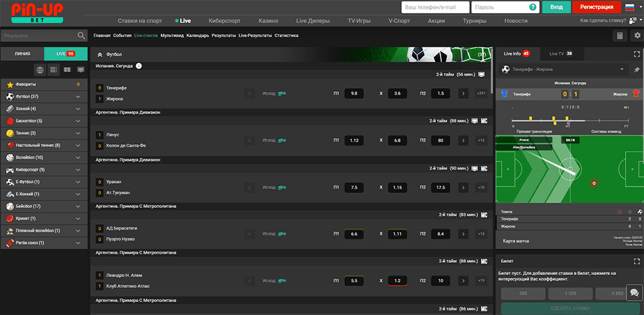The width and height of the screenshot is (644, 315).
Task: Click the info icon next to Испания. Сегунда
Action: [x=138, y=66]
